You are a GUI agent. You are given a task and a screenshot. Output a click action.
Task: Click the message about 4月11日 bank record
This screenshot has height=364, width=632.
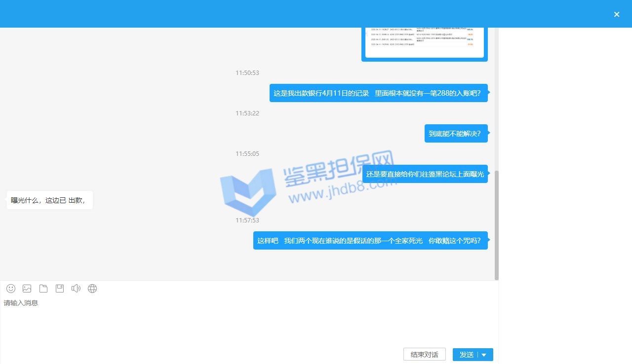(378, 93)
